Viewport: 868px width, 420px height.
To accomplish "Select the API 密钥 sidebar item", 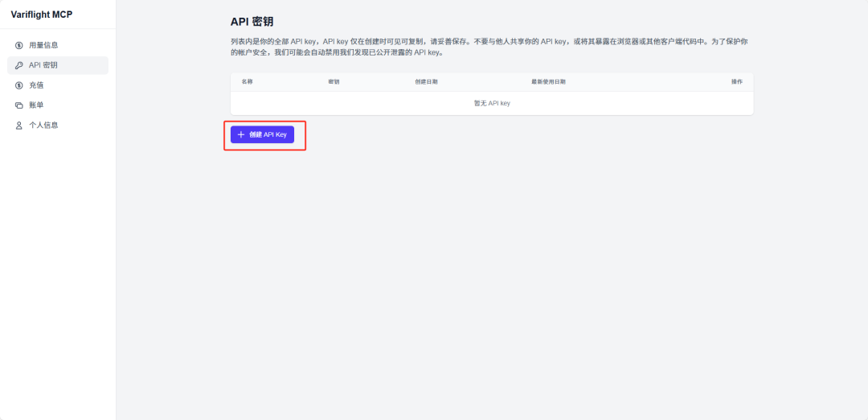I will pyautogui.click(x=58, y=65).
